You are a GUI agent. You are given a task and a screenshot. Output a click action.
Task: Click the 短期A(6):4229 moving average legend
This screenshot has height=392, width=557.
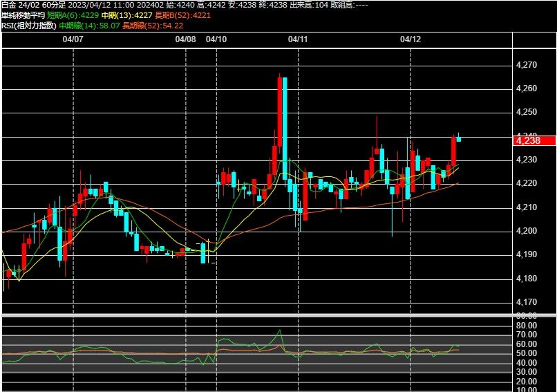click(73, 15)
